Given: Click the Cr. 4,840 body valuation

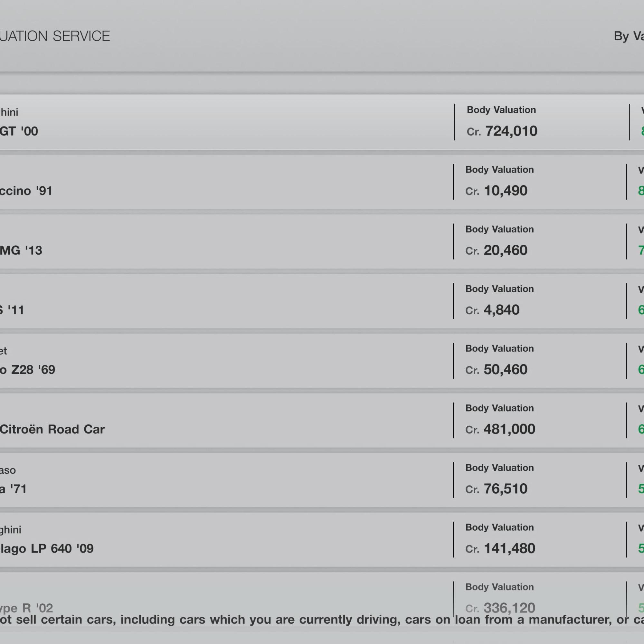Looking at the screenshot, I should (493, 310).
